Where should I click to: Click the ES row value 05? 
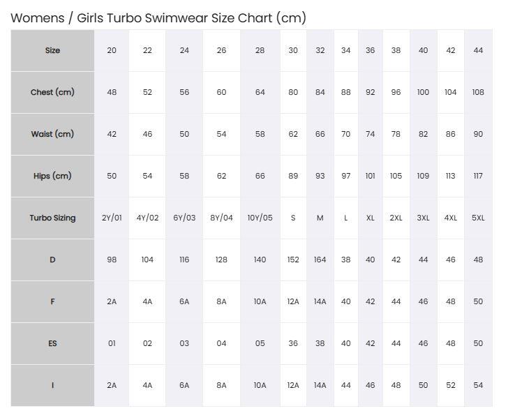(x=260, y=343)
